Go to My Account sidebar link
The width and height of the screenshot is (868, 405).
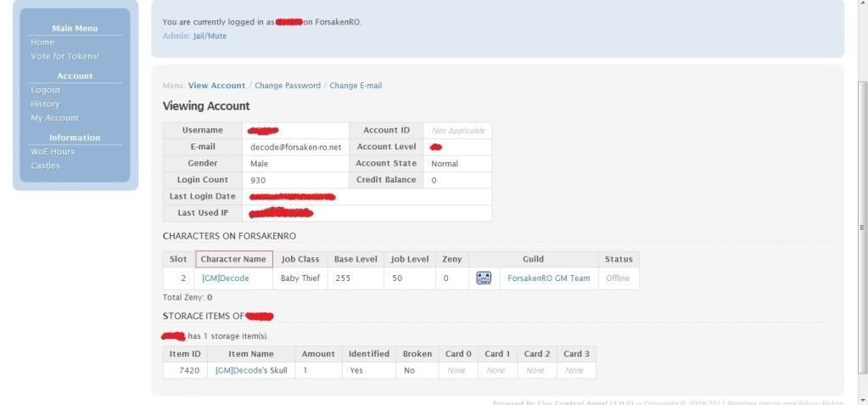coord(55,118)
